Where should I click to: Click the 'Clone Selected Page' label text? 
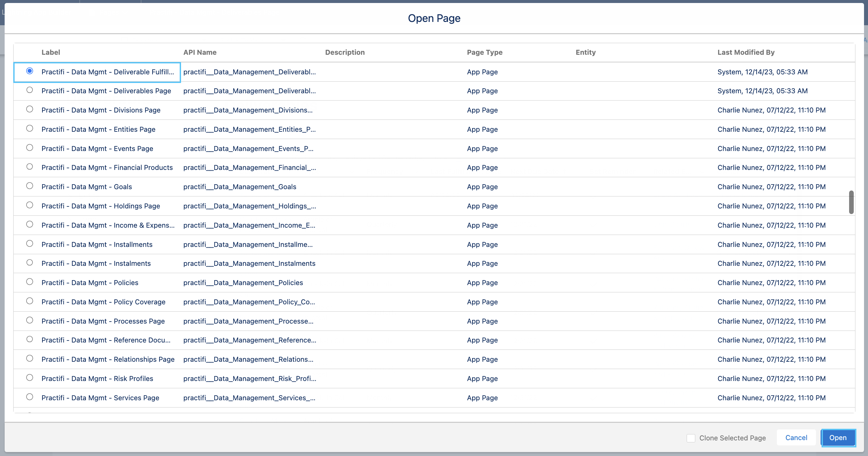pyautogui.click(x=732, y=438)
